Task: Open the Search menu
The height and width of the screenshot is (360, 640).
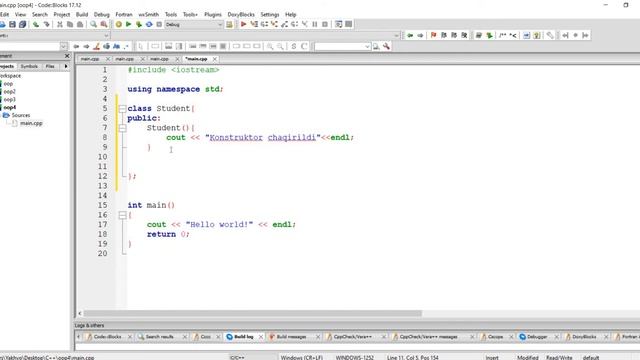Action: 40,14
